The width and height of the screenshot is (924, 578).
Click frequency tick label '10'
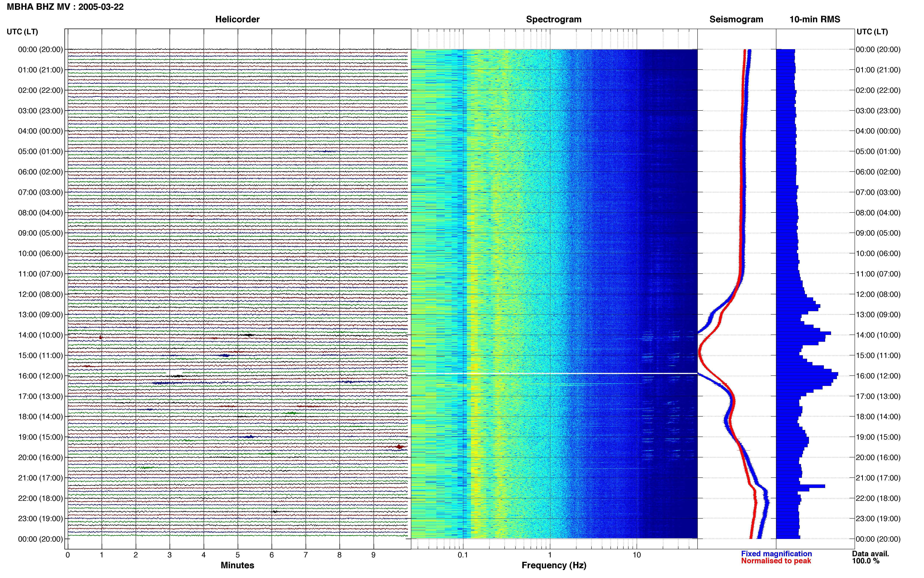tap(637, 555)
